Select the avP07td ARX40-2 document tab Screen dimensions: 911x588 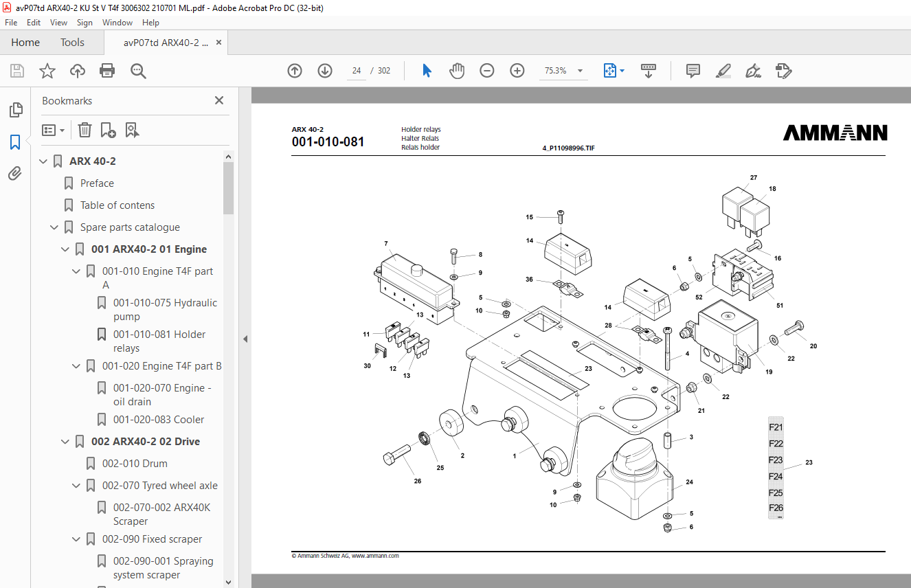tap(166, 43)
